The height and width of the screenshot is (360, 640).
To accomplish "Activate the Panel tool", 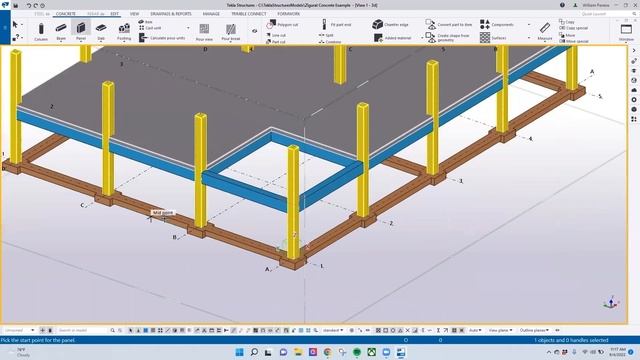I will point(81,31).
